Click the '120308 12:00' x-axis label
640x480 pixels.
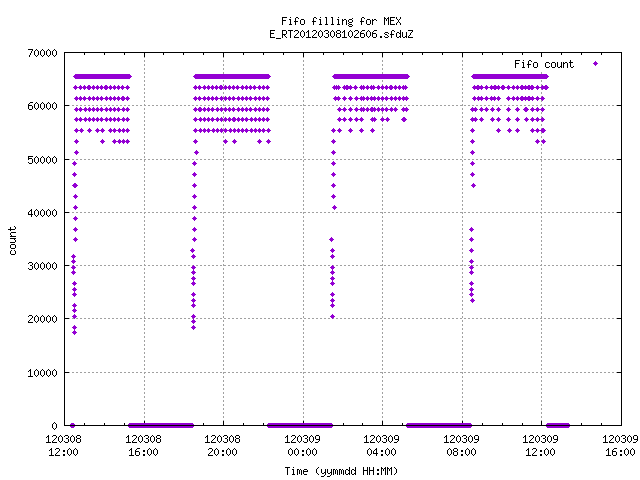[x=63, y=446]
